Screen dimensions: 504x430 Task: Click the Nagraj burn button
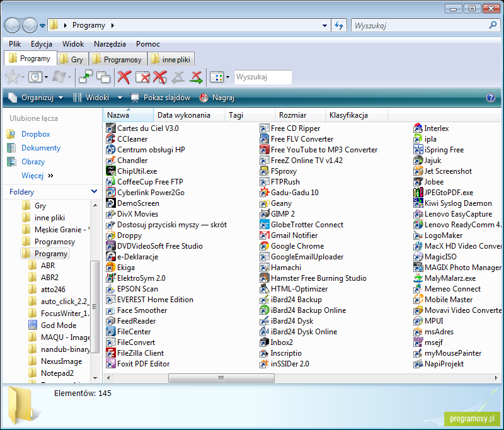tap(217, 98)
